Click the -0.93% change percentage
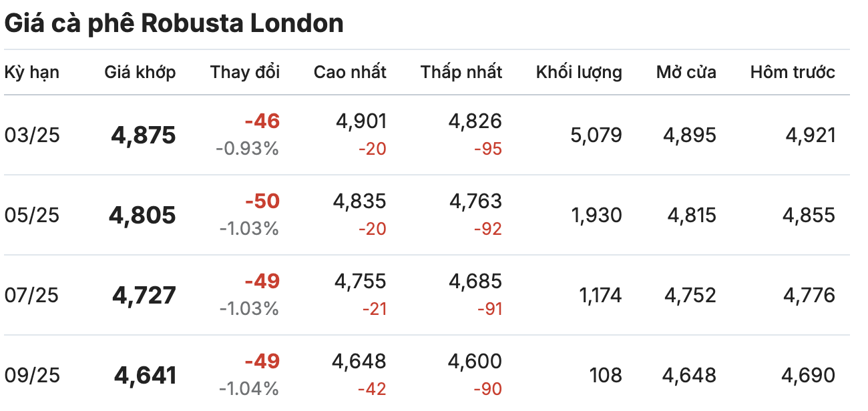 click(x=247, y=148)
